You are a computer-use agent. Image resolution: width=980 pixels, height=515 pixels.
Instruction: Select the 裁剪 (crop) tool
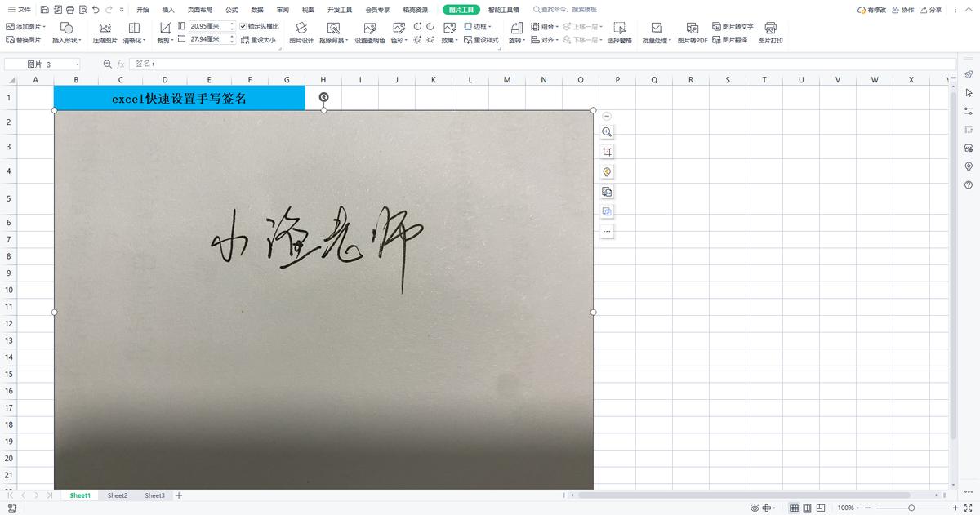click(x=163, y=39)
